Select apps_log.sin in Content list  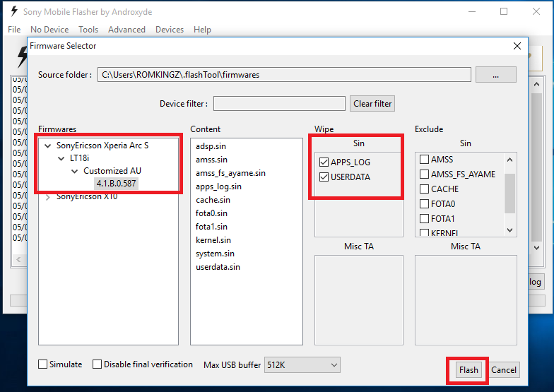coord(219,186)
